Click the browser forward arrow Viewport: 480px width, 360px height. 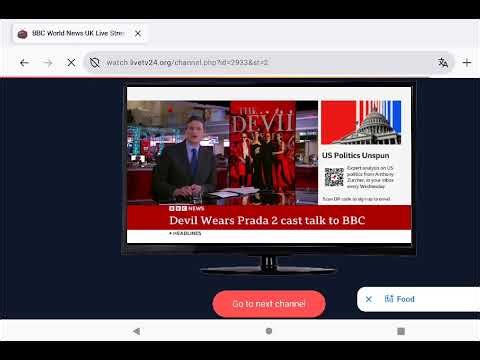48,63
